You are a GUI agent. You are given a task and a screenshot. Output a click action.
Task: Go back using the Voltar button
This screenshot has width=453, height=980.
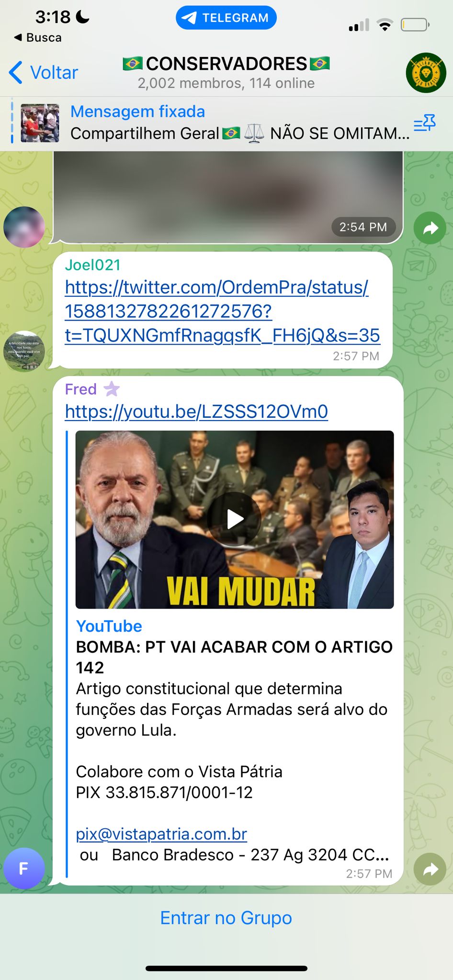(43, 72)
